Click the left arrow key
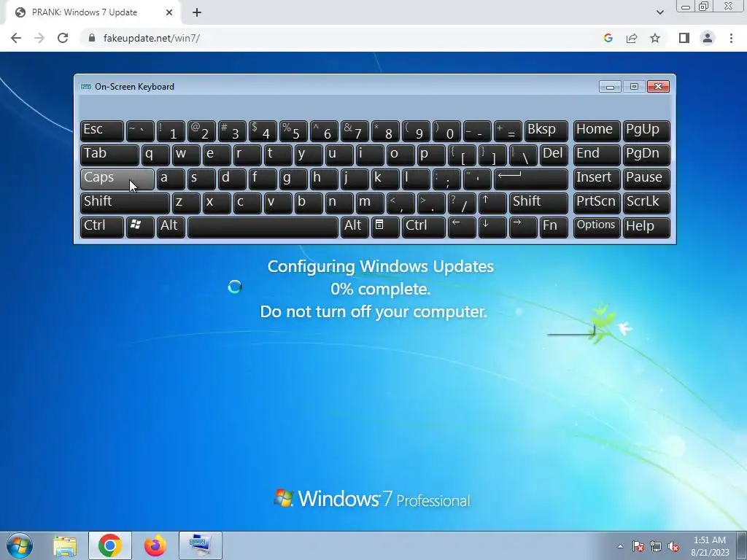 click(462, 227)
